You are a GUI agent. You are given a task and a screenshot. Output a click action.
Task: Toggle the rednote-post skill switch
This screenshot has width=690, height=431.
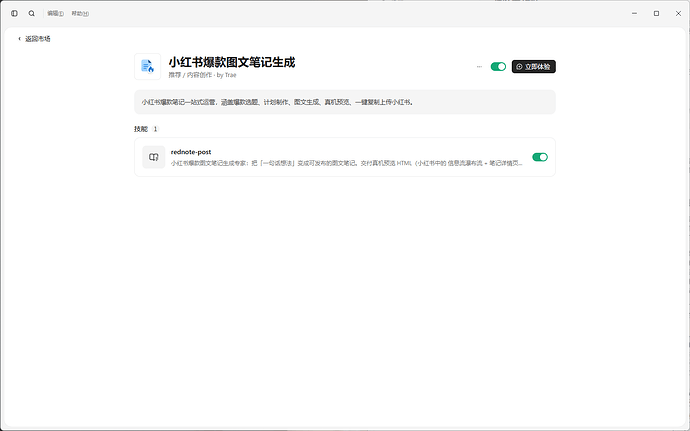point(540,157)
